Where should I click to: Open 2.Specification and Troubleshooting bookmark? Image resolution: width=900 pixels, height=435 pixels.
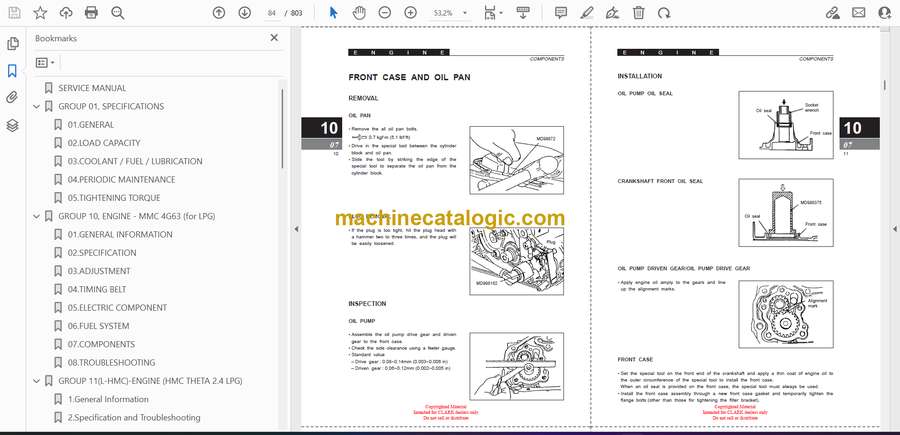click(134, 418)
